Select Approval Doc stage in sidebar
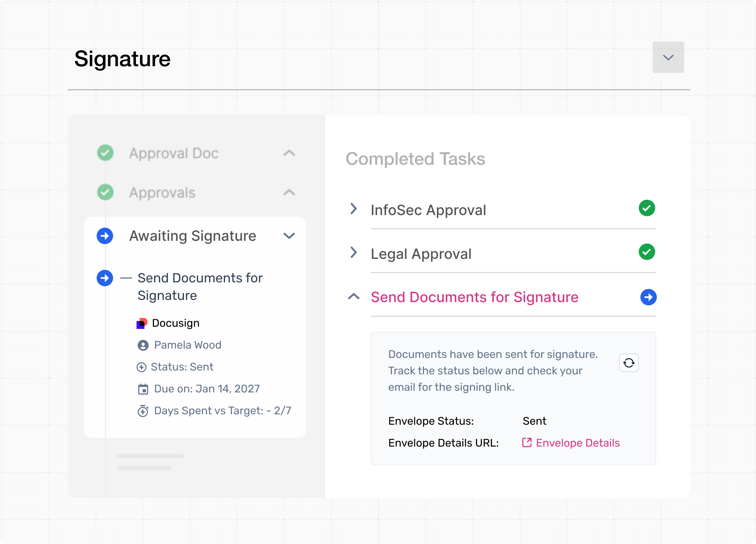Viewport: 756px width, 544px height. click(x=174, y=154)
